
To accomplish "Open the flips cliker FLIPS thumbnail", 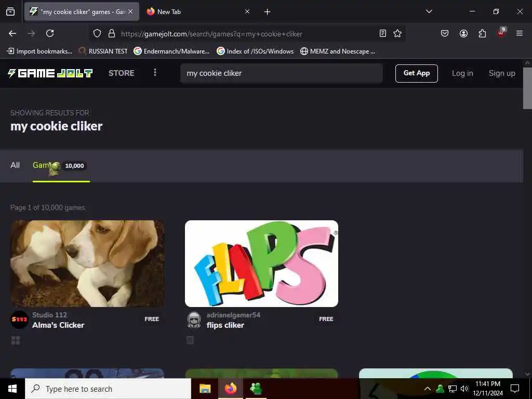I will (x=262, y=263).
